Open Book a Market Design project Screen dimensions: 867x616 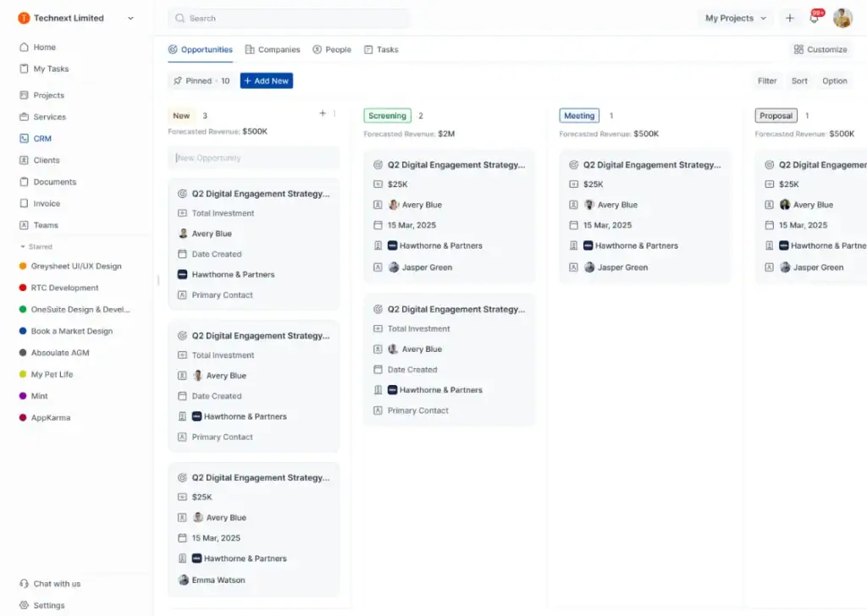[x=72, y=330]
